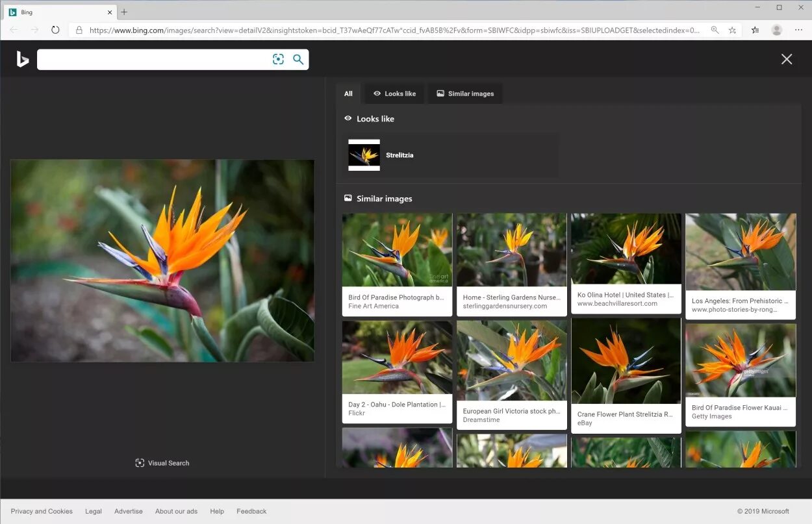
Task: Click the Strelitzia label text
Action: click(400, 155)
